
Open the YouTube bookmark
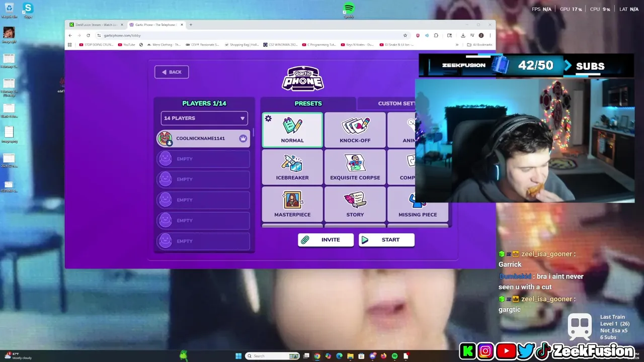pos(126,45)
